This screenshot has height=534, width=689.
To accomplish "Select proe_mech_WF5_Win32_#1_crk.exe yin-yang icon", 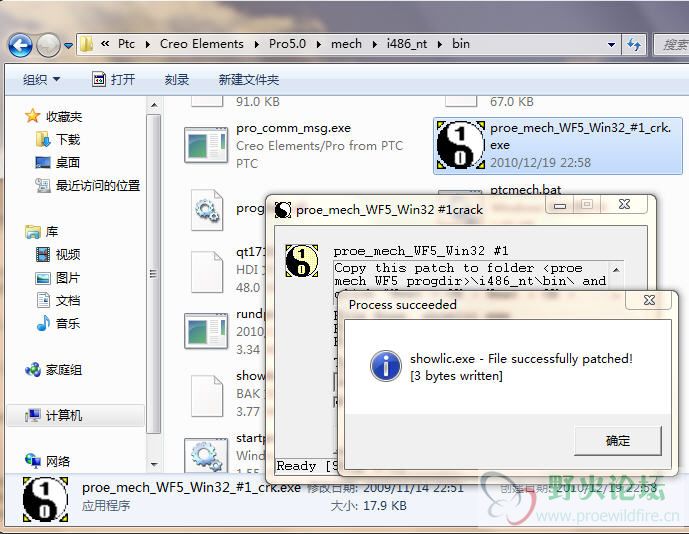I will (x=461, y=145).
